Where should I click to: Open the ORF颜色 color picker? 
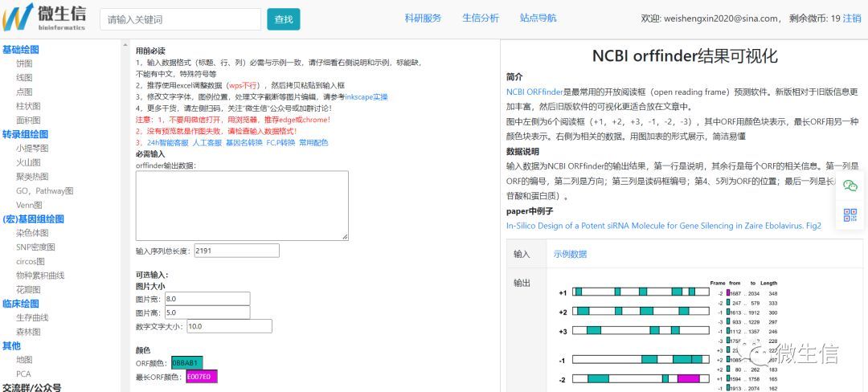187,363
